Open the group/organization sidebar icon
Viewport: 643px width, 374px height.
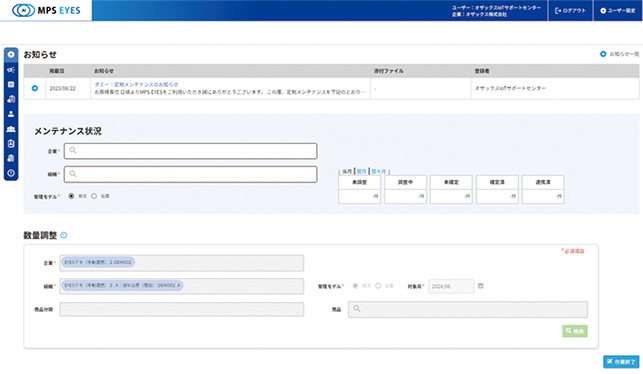click(x=11, y=129)
